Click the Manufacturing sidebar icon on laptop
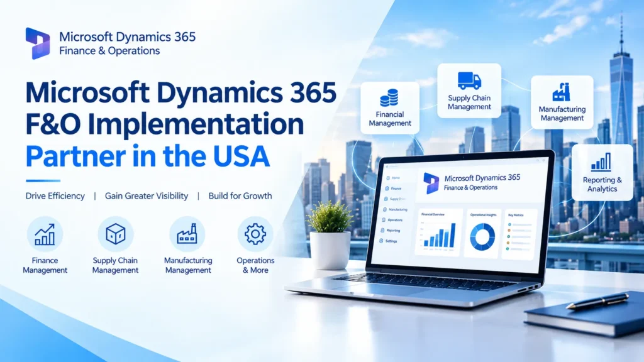This screenshot has height=362, width=644. [x=385, y=209]
